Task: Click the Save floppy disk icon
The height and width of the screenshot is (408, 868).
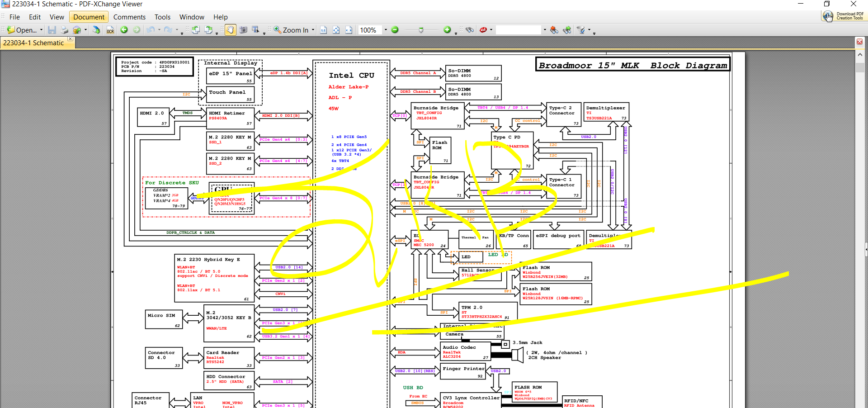Action: tap(52, 30)
